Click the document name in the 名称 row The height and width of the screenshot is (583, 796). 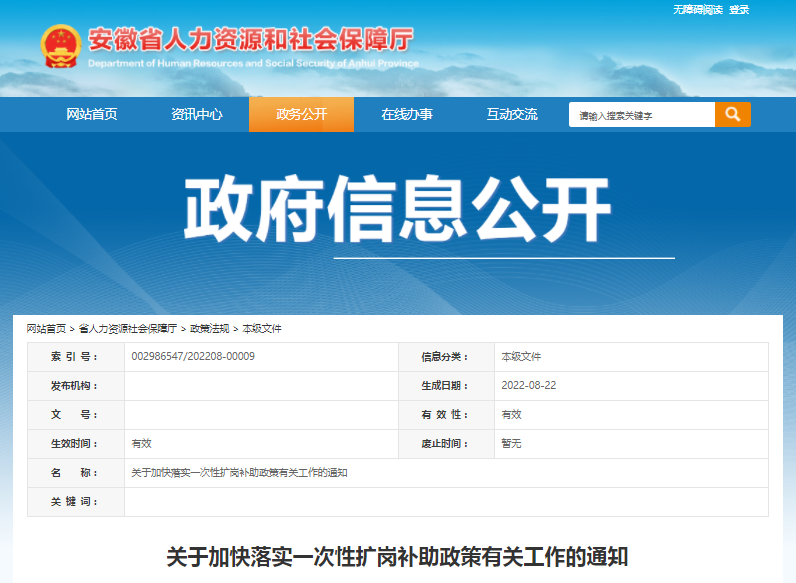[240, 472]
